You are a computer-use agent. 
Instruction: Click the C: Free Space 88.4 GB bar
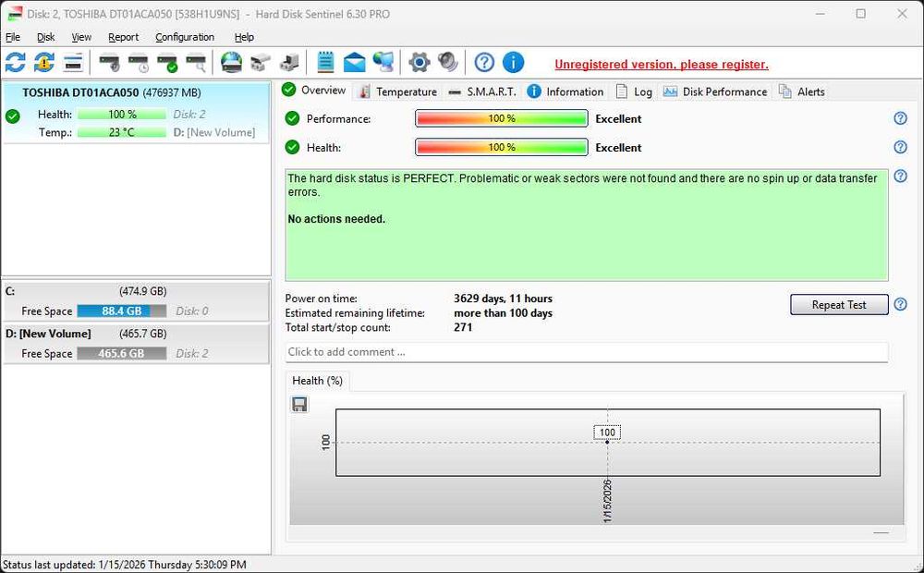[121, 311]
